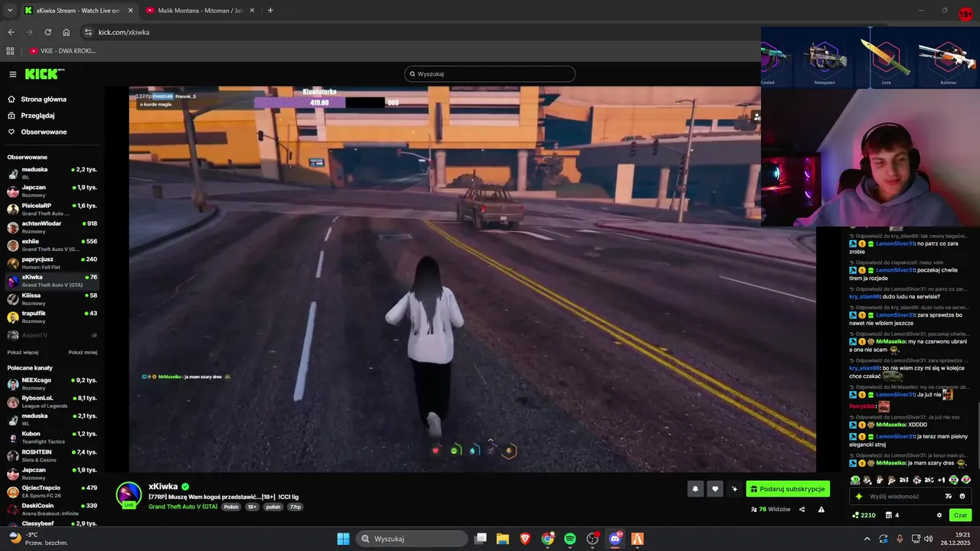
Task: Open recommended channel Kubon
Action: [52, 438]
